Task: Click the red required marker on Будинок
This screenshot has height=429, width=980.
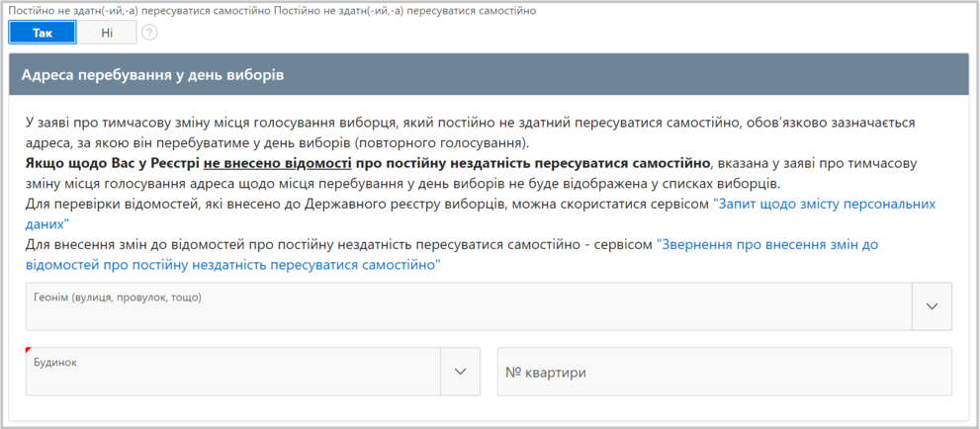Action: pos(30,350)
